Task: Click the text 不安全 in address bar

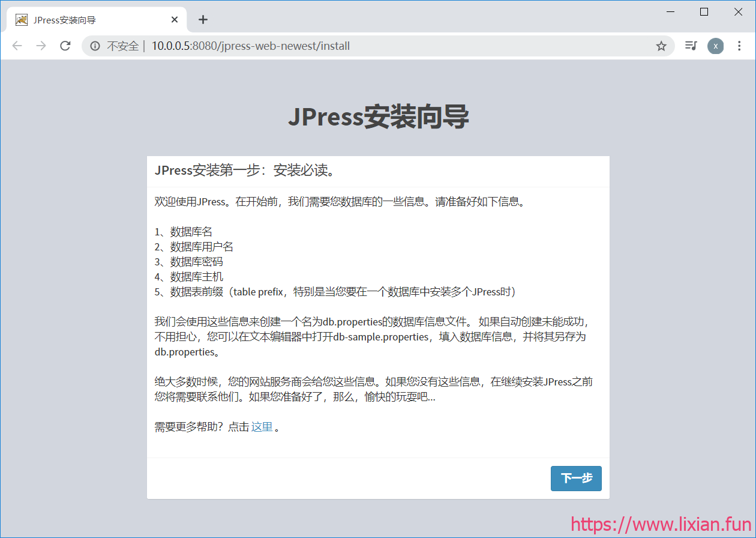Action: (122, 46)
